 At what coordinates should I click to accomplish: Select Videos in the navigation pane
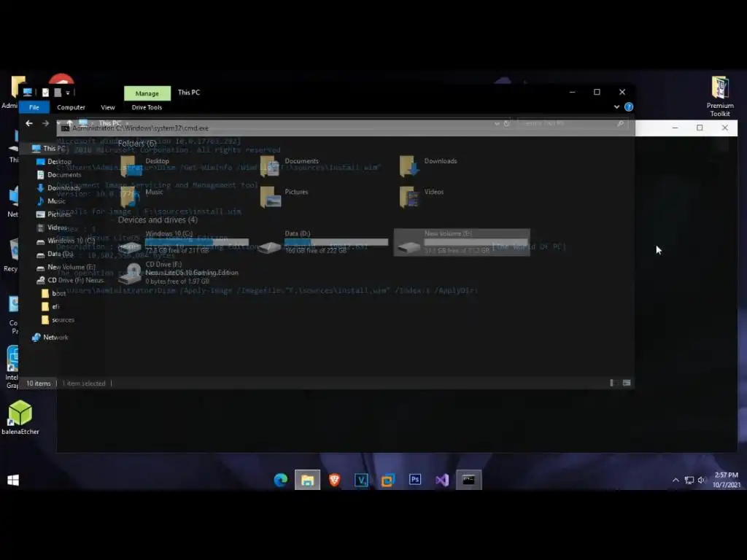52,227
